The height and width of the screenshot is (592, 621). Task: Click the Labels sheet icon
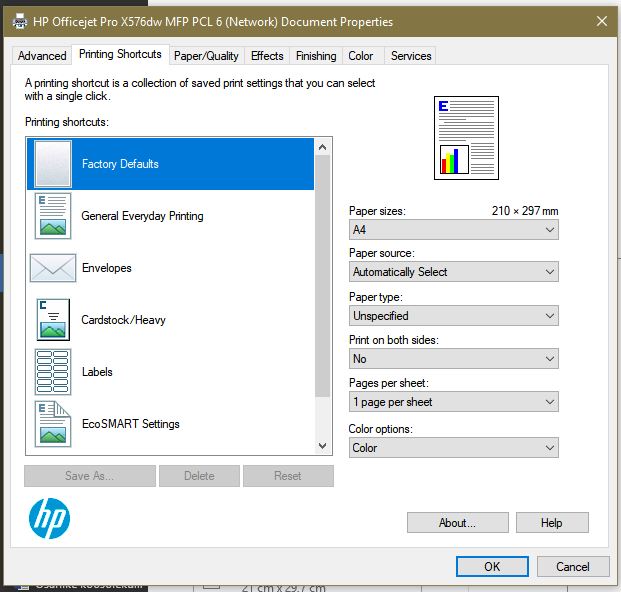[53, 372]
